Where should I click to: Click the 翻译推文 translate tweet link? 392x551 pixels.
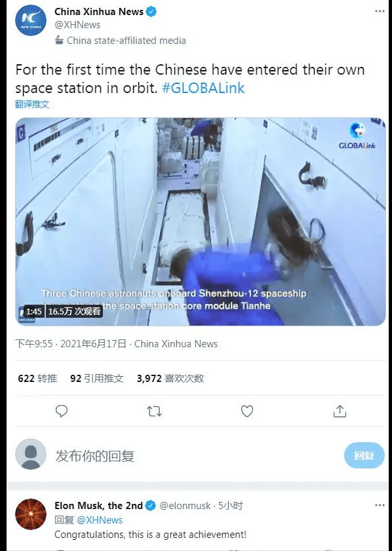[32, 104]
